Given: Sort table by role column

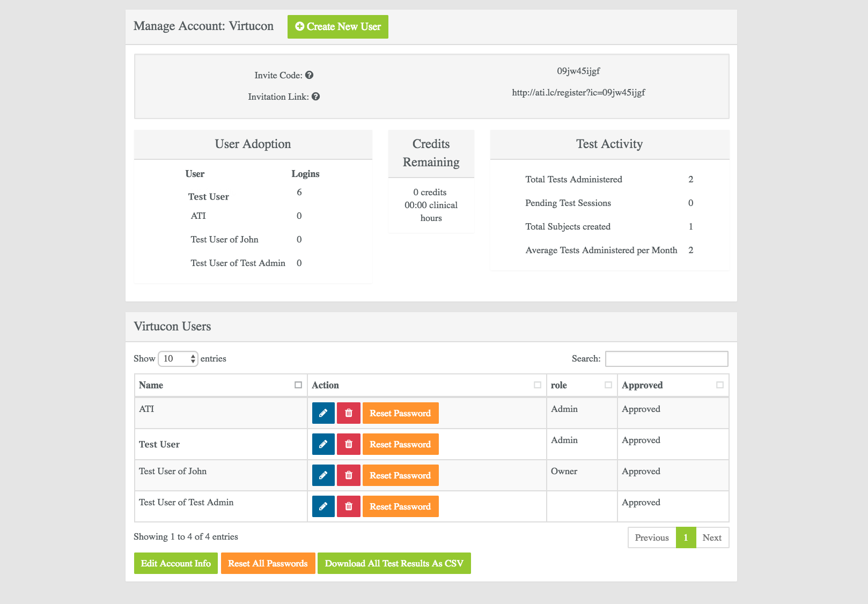Looking at the screenshot, I should (x=582, y=385).
